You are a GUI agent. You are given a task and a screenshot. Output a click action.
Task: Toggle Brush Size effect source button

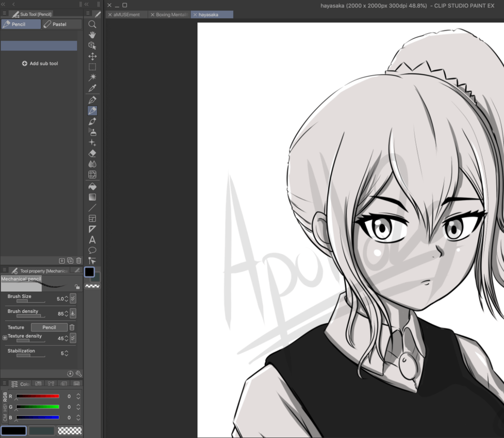[73, 298]
